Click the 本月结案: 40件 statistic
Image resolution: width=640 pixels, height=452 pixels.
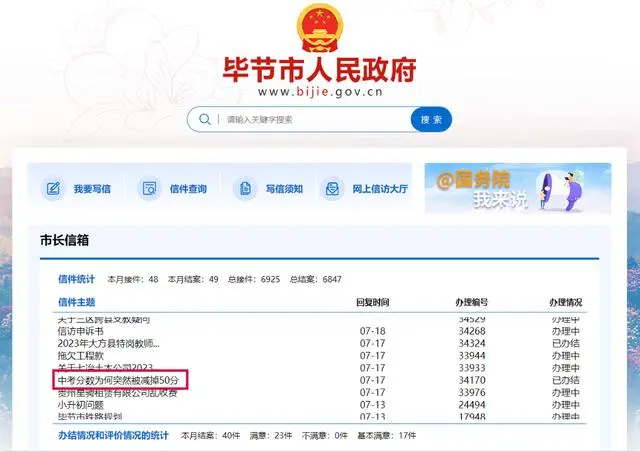tap(211, 436)
